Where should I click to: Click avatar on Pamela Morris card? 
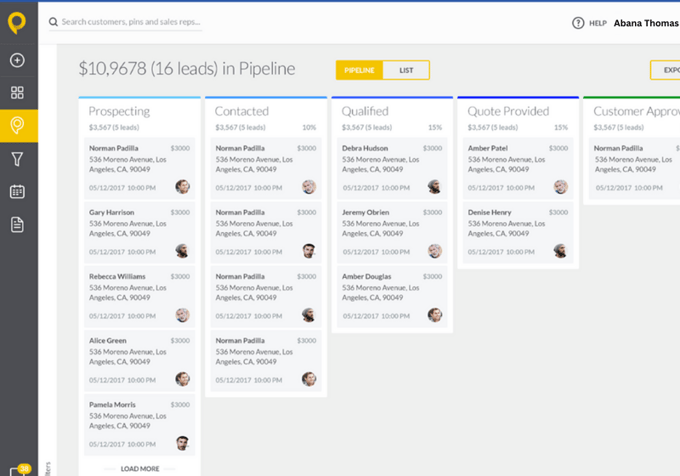182,443
